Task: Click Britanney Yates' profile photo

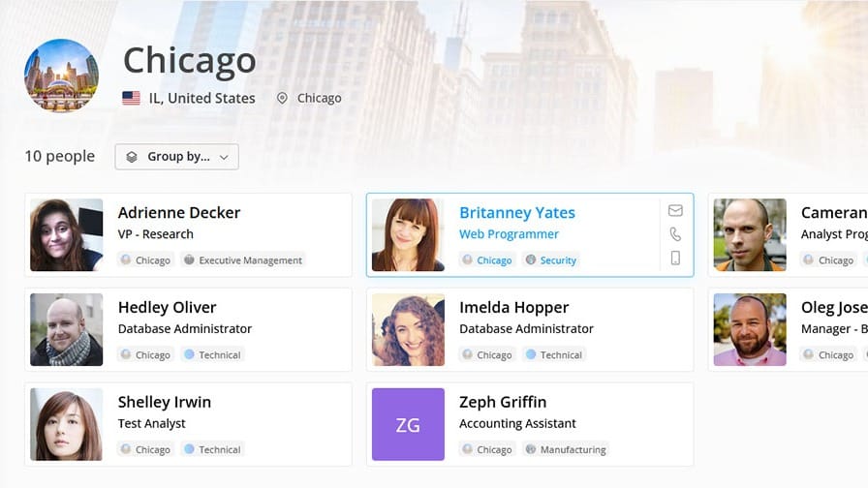Action: (x=408, y=234)
